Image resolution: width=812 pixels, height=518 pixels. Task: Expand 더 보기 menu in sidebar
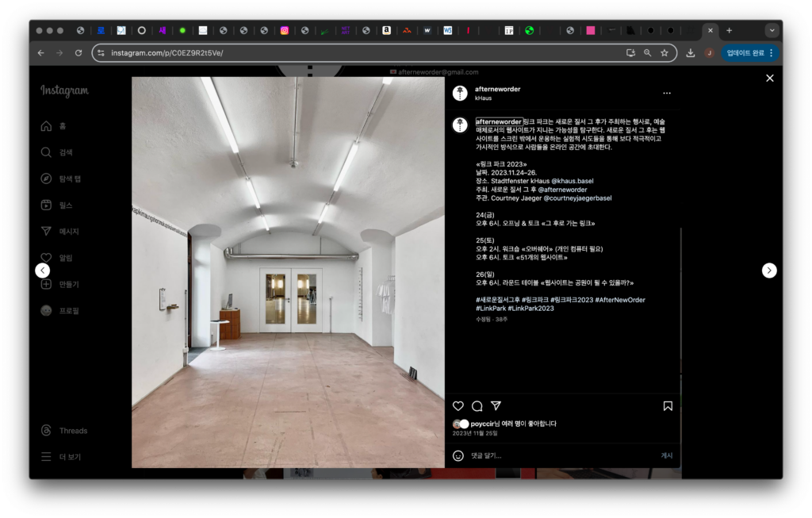pos(60,457)
